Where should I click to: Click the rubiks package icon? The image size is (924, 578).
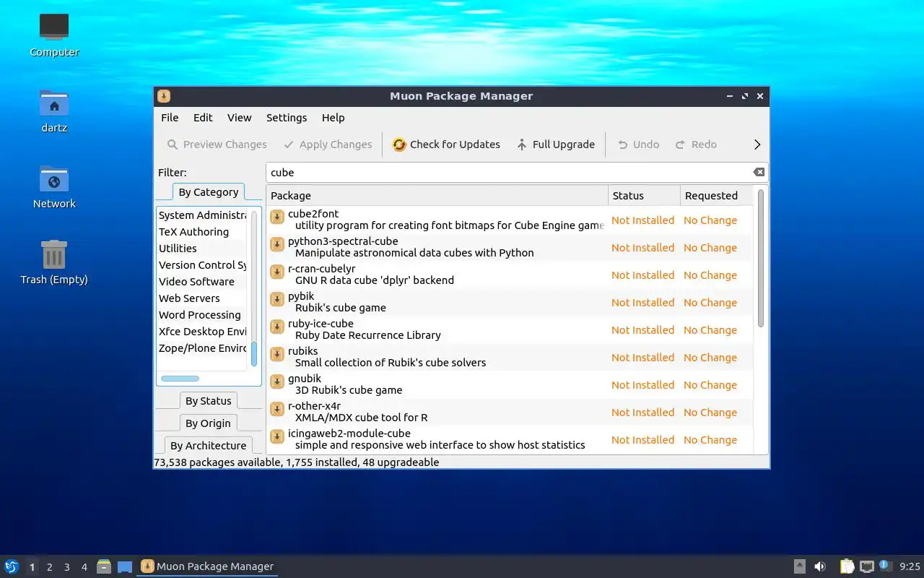tap(276, 355)
